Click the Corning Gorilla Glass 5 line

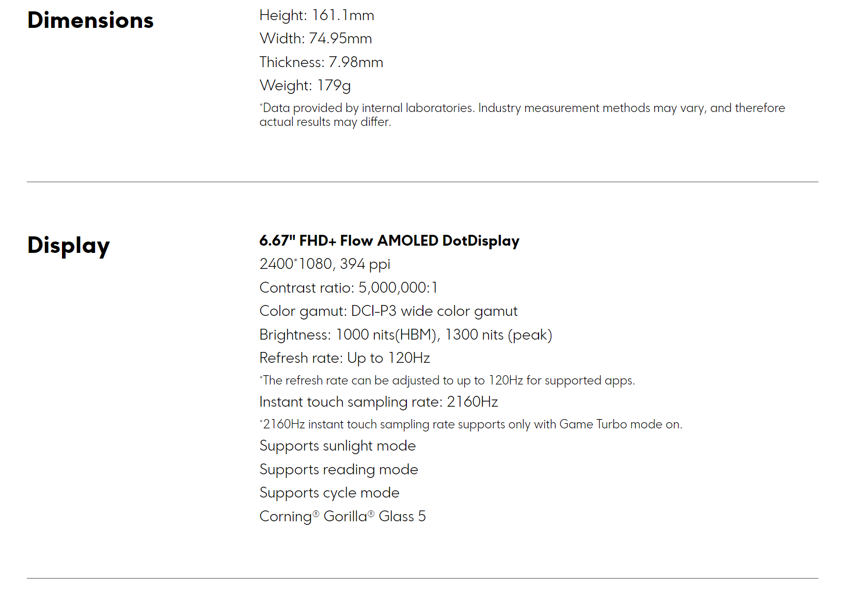[342, 517]
